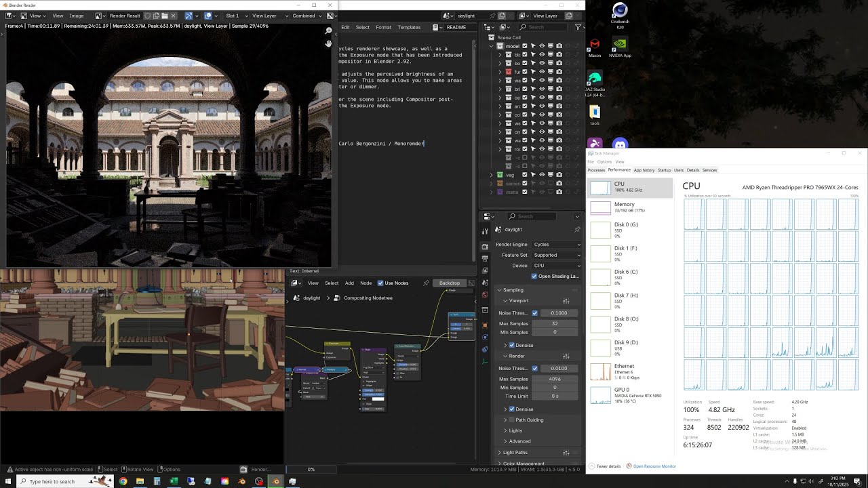The width and height of the screenshot is (868, 488).
Task: Select Memory in Task Manager performance list
Action: click(x=629, y=207)
